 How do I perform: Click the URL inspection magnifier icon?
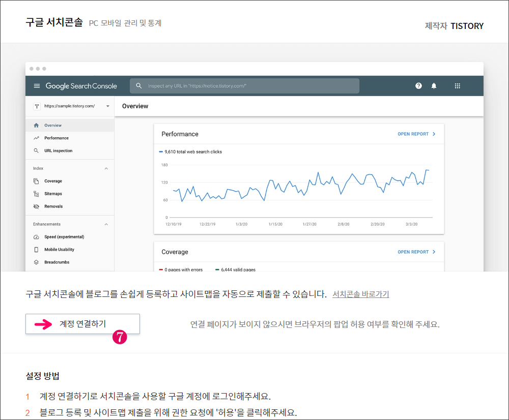(x=36, y=151)
